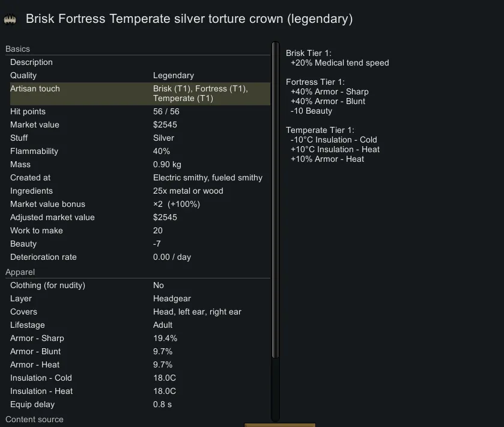Click the Hit points row

(x=139, y=112)
